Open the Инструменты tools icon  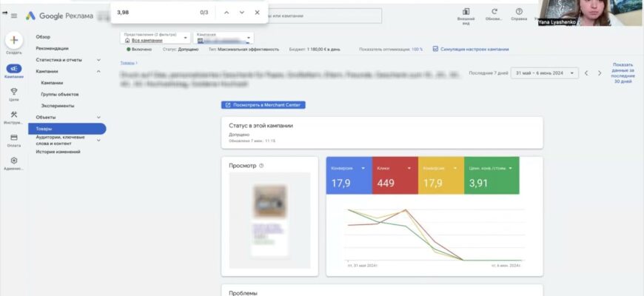13,115
